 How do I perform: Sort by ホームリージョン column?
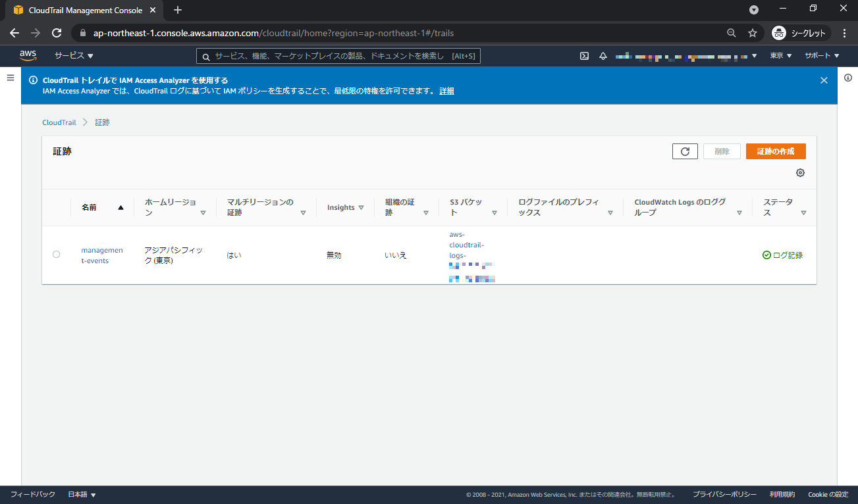tap(175, 207)
